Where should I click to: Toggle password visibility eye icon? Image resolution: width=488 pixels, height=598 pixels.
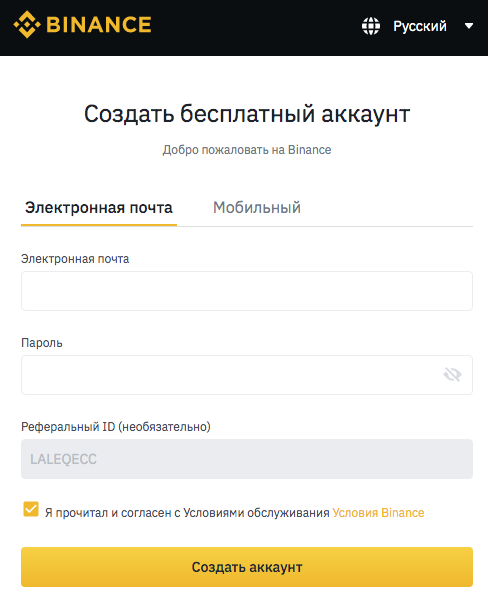click(453, 375)
